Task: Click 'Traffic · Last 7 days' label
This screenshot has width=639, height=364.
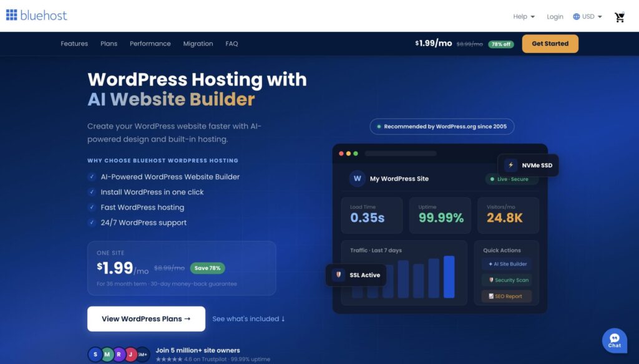Action: tap(376, 251)
